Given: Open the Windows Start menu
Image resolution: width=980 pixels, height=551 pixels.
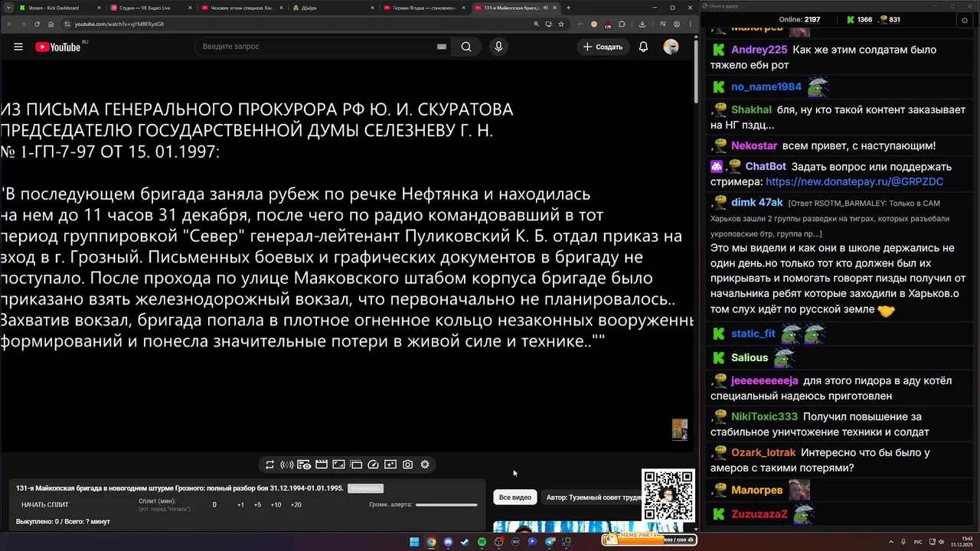Looking at the screenshot, I should coord(414,542).
